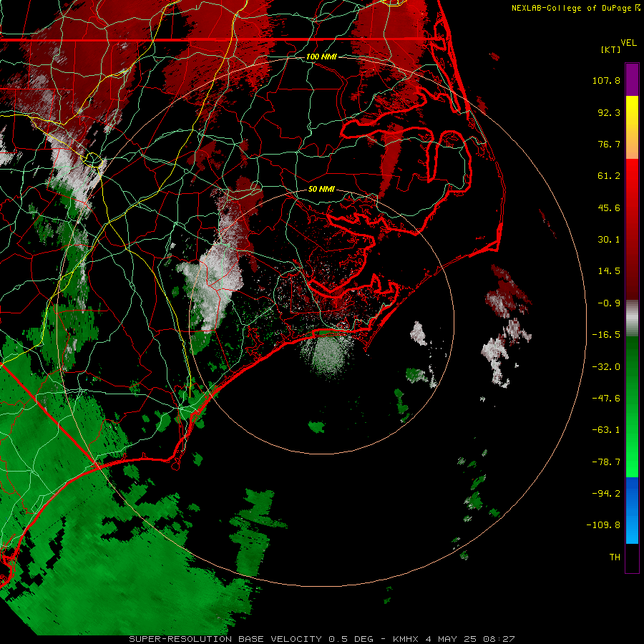644x644 pixels.
Task: Click the 76.7 velocity scale value
Action: click(609, 144)
